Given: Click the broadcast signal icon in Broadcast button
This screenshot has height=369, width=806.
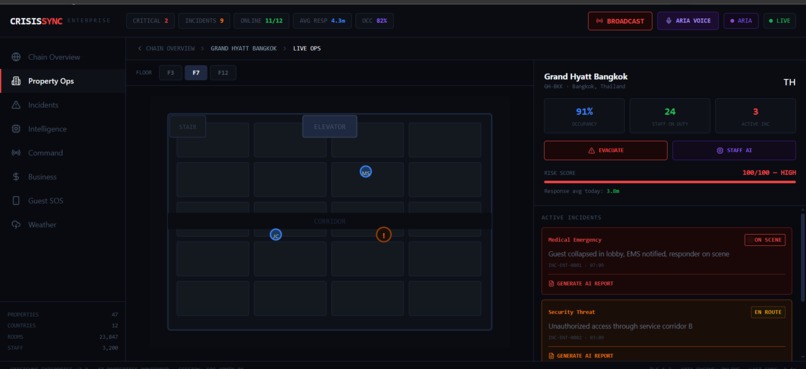Looking at the screenshot, I should [599, 21].
